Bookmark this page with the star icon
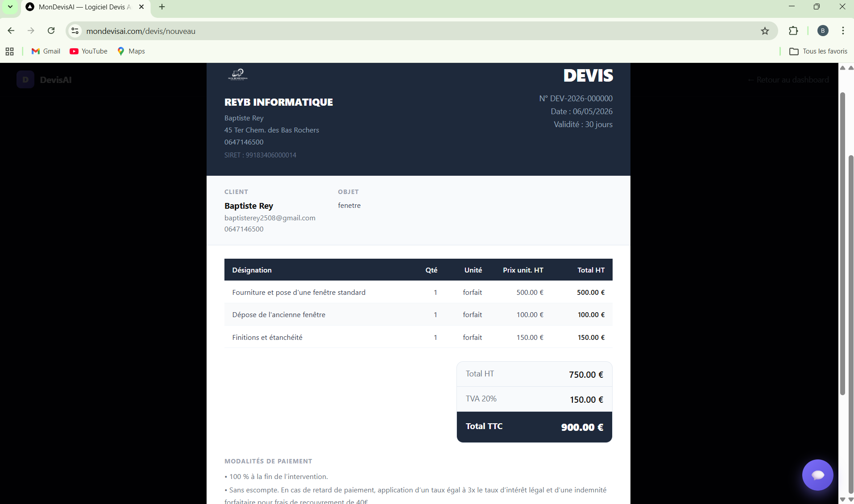The height and width of the screenshot is (504, 854). click(x=765, y=31)
